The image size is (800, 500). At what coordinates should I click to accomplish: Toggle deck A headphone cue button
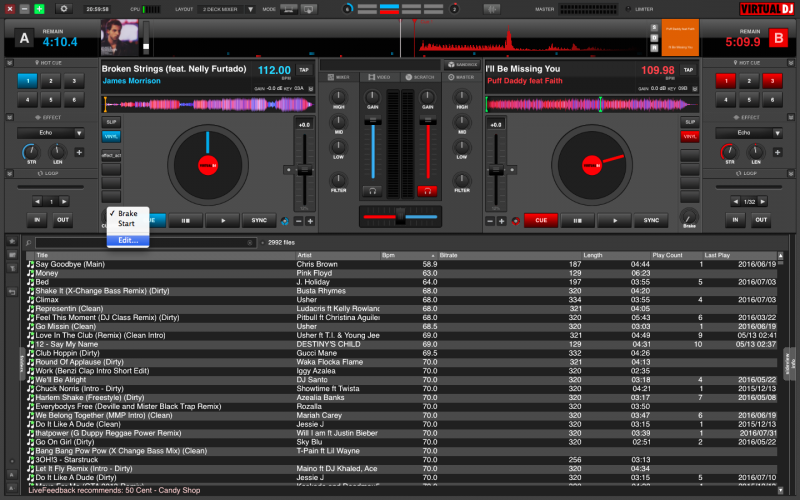pos(372,191)
